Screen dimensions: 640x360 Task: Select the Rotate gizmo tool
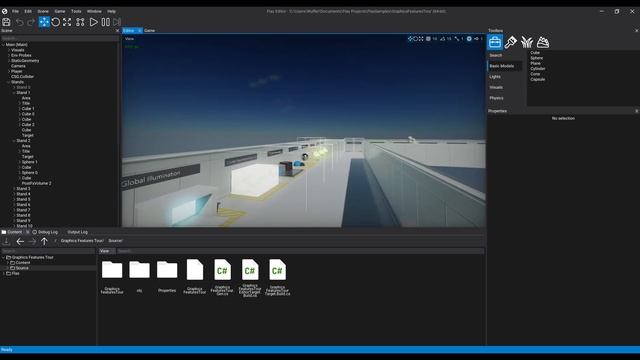point(56,22)
